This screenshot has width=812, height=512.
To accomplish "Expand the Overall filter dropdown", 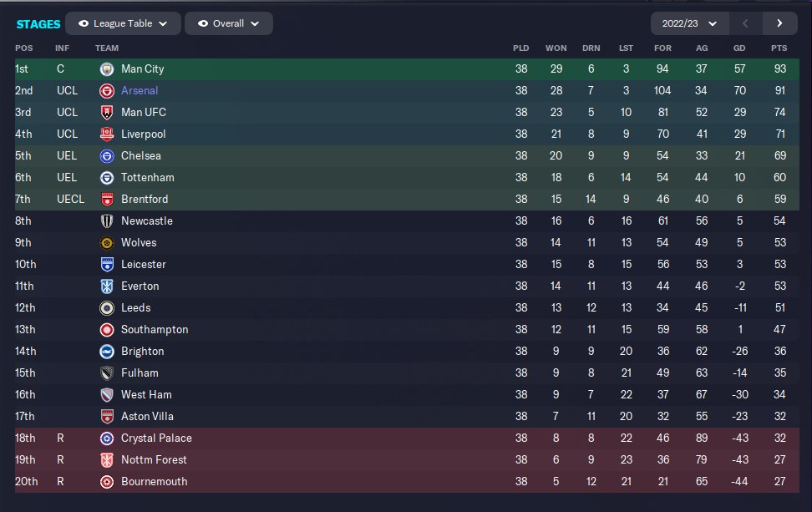I will pyautogui.click(x=229, y=23).
